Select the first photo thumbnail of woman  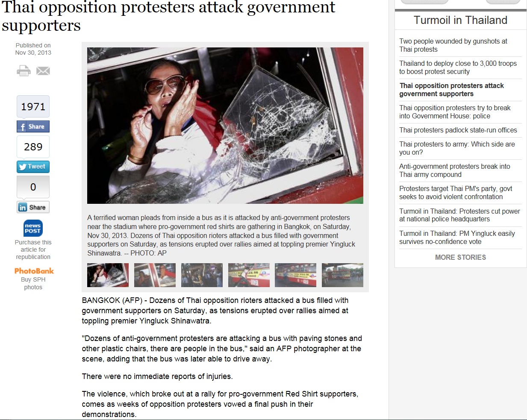point(108,275)
